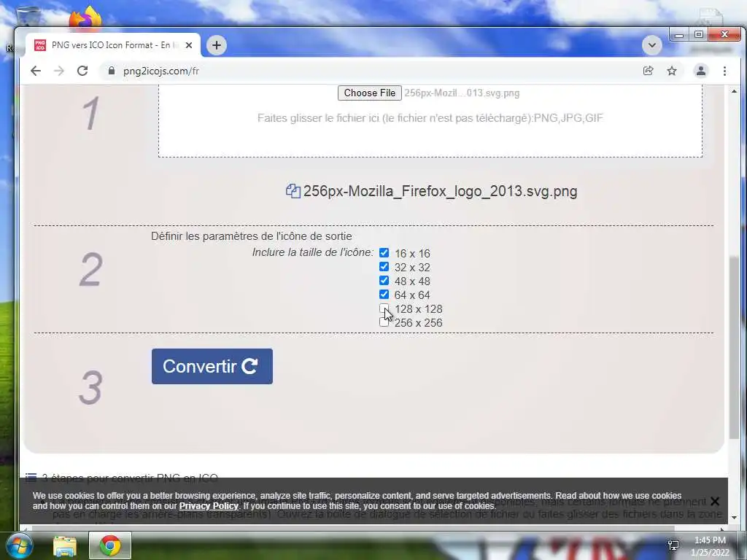Click the copy icon beside the file name
The height and width of the screenshot is (560, 747).
point(293,191)
